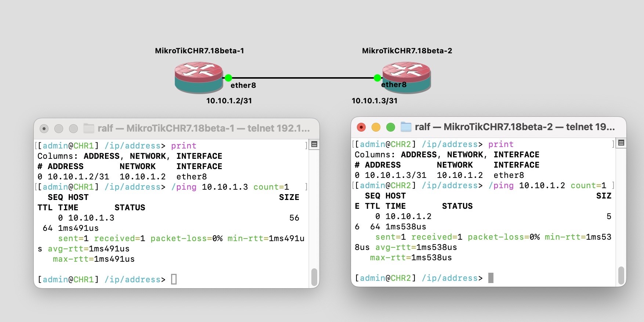The height and width of the screenshot is (322, 644).
Task: Click green link status dot on CHR2 side
Action: [377, 78]
